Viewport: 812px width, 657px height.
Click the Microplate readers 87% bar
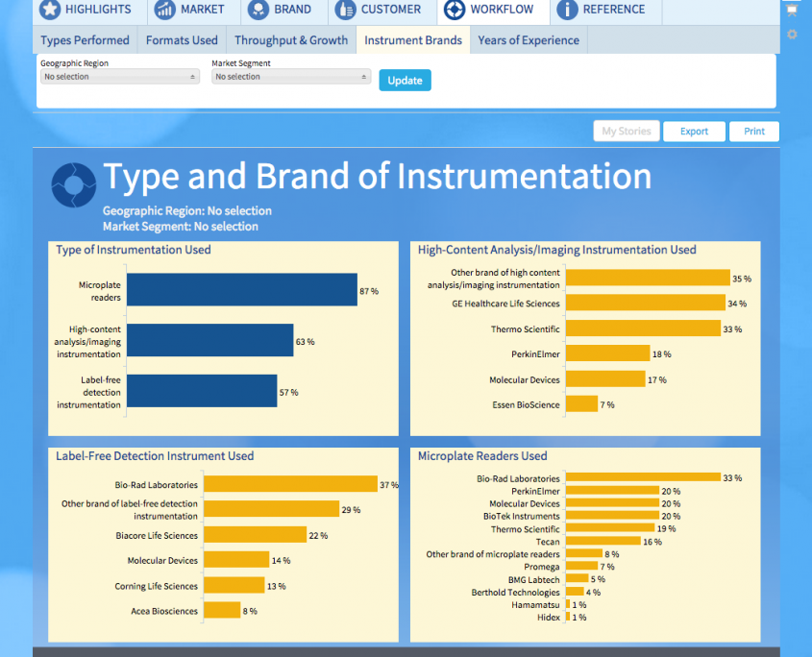(x=241, y=290)
